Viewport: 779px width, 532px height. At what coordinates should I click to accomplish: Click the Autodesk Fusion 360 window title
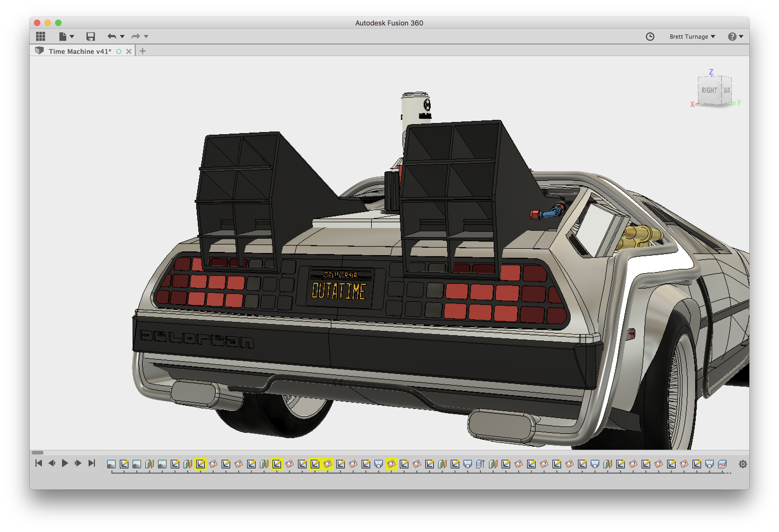coord(389,23)
